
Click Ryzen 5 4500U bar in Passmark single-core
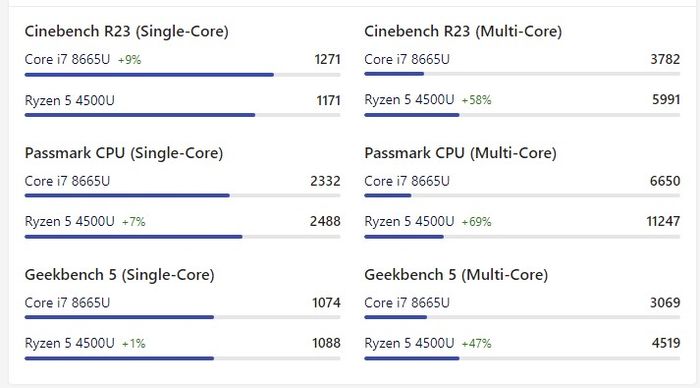coord(183,237)
